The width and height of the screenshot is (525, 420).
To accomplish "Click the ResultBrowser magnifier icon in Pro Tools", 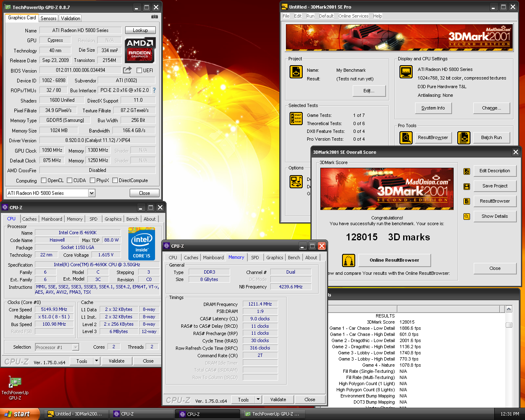I will [x=406, y=138].
